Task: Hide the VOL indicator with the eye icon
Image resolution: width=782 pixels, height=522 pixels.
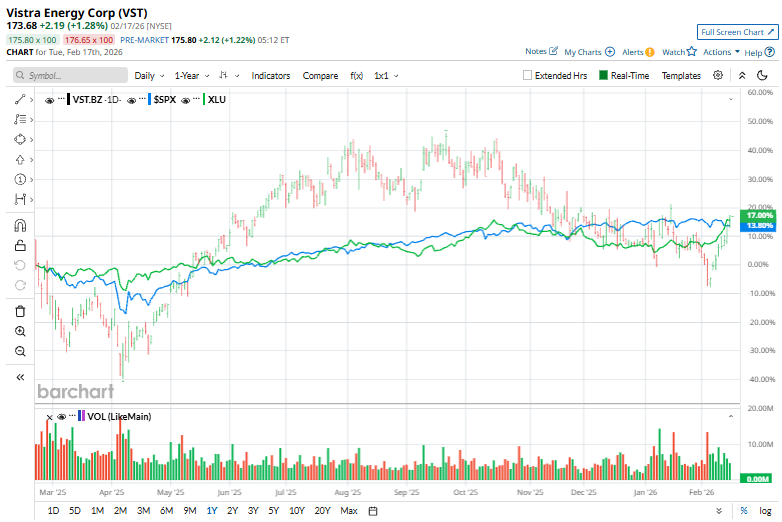Action: click(x=60, y=416)
